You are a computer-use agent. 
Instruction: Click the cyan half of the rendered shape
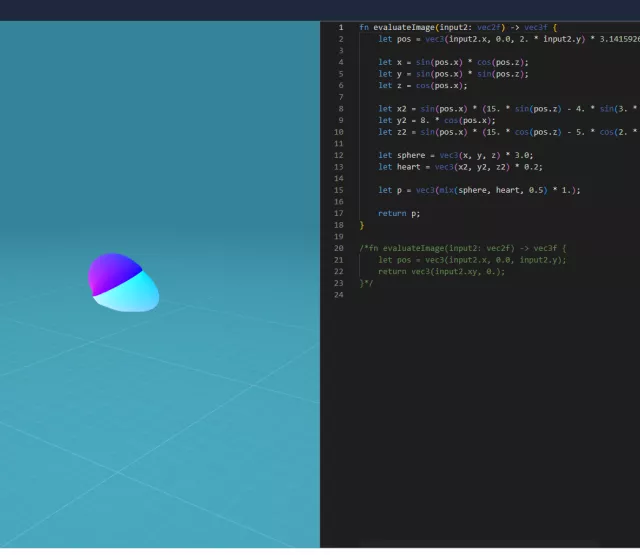[138, 293]
